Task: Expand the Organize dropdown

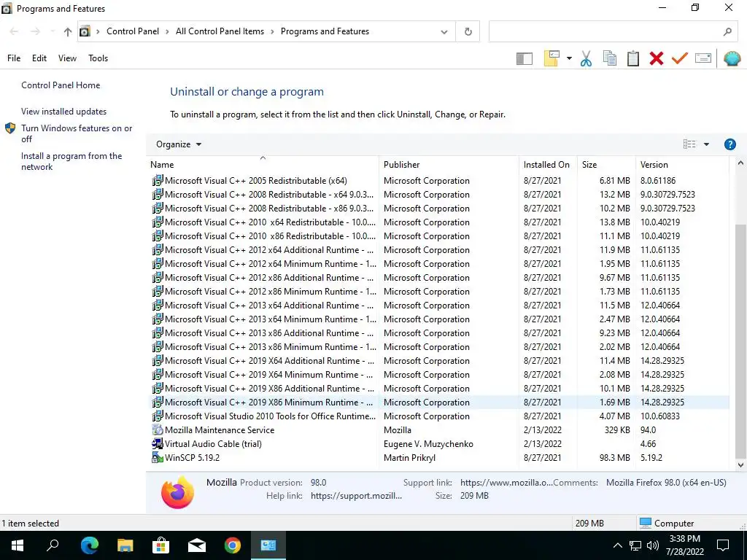Action: (x=179, y=144)
